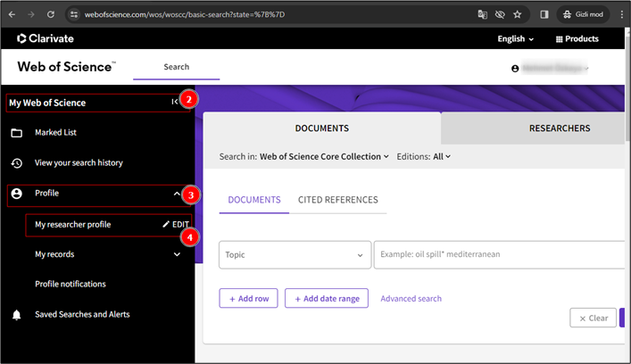Screen dimensions: 631x364
Task: Open the Editions All dropdown
Action: pyautogui.click(x=442, y=156)
